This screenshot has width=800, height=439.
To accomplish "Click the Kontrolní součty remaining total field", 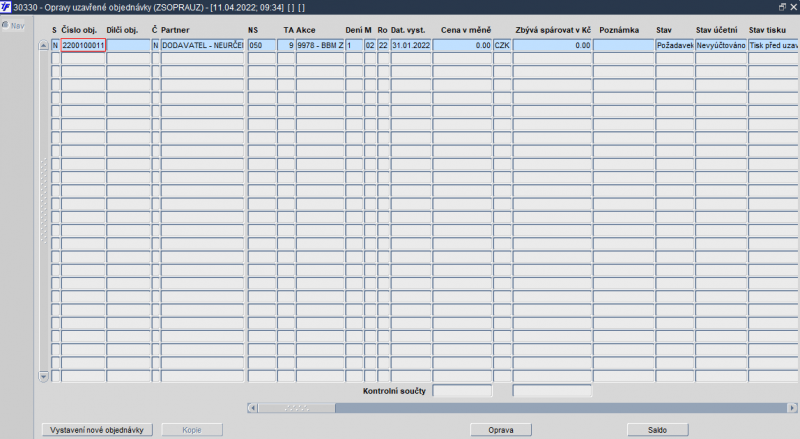I will [553, 391].
